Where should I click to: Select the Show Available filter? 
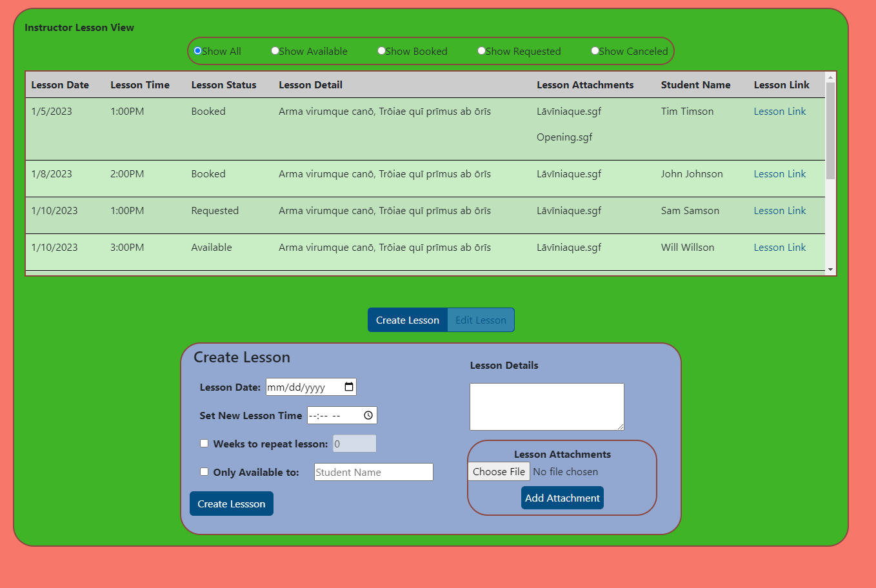tap(275, 51)
